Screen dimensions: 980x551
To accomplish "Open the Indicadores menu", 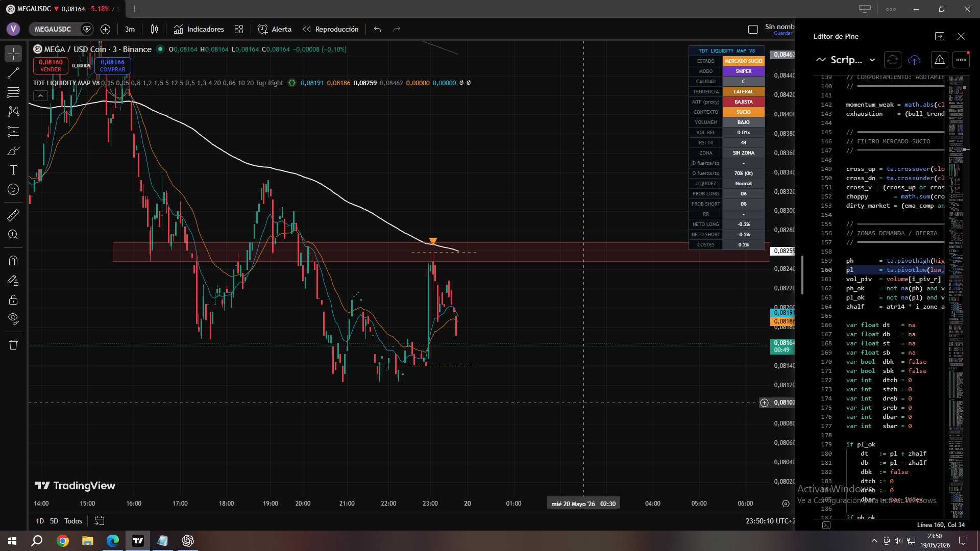I will click(199, 29).
